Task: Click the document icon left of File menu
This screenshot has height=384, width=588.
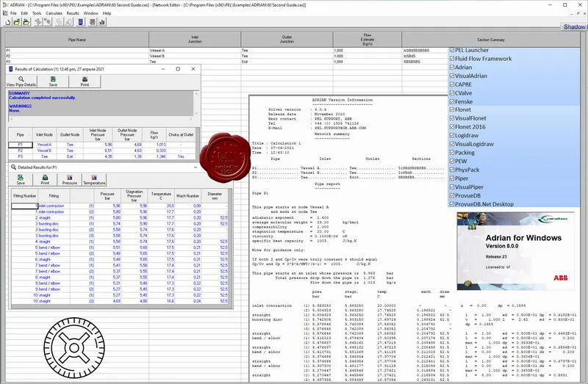Action: pos(5,13)
